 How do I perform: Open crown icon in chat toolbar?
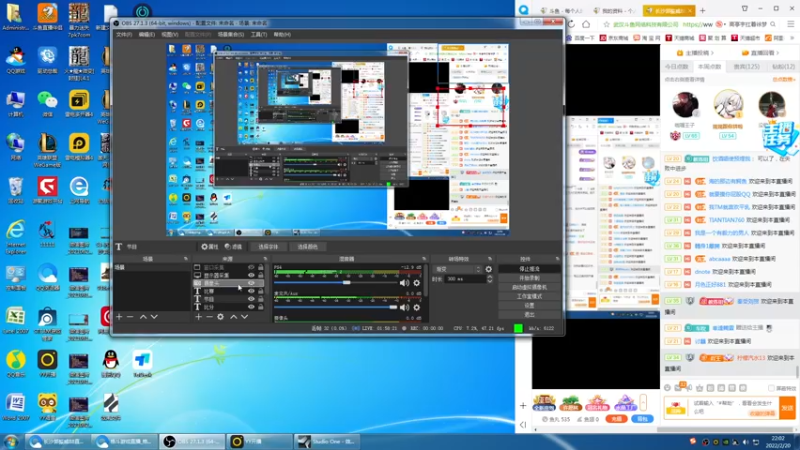pos(699,388)
